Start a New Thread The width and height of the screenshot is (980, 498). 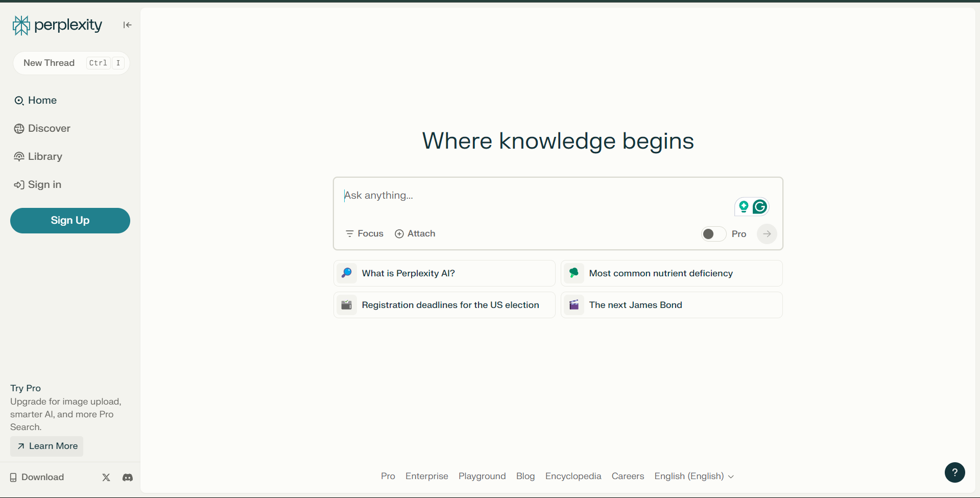coord(71,63)
